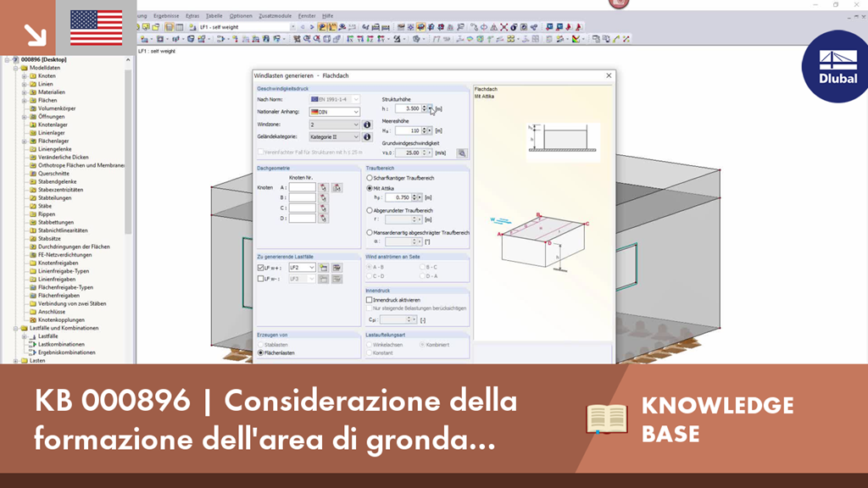
Task: Collapse Modelldaten tree node
Action: 16,68
